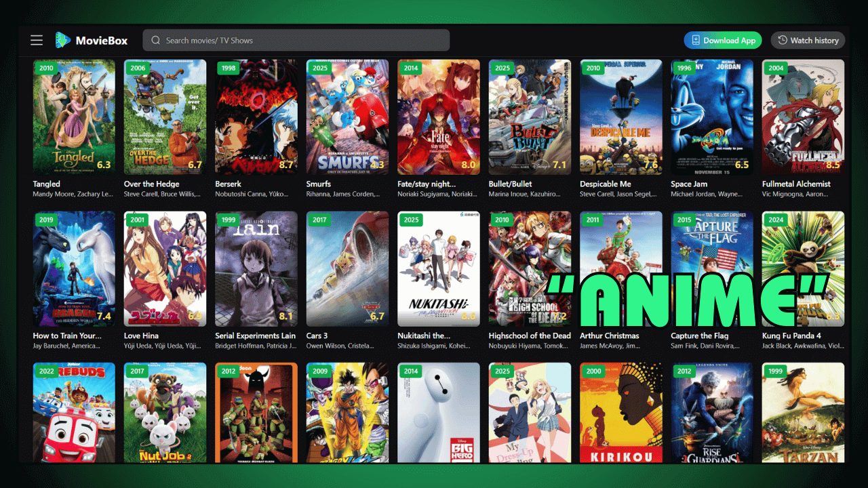The height and width of the screenshot is (488, 868).
Task: Click the Mandy Moore, Zachary Le... cast text
Action: (74, 195)
